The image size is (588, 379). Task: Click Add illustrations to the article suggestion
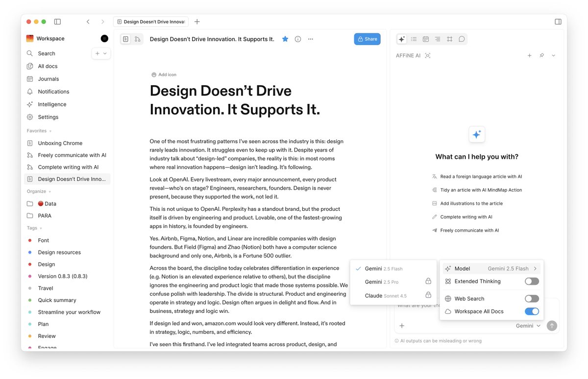[x=467, y=203]
